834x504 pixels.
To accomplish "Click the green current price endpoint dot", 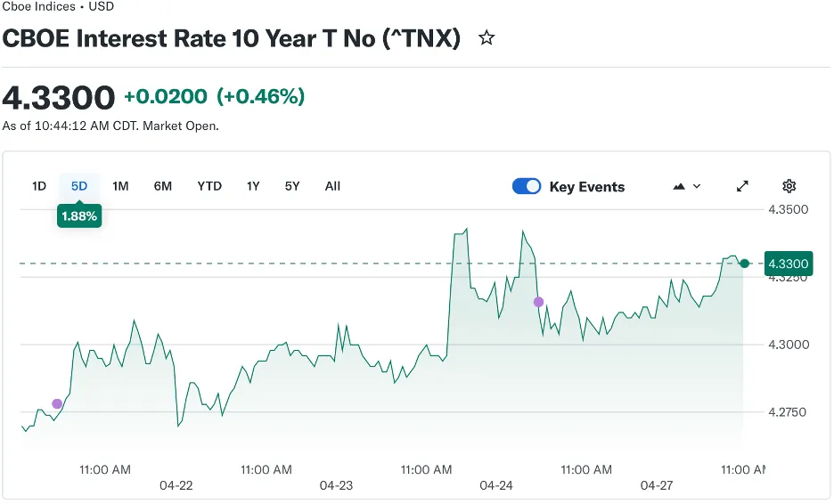I will [744, 264].
